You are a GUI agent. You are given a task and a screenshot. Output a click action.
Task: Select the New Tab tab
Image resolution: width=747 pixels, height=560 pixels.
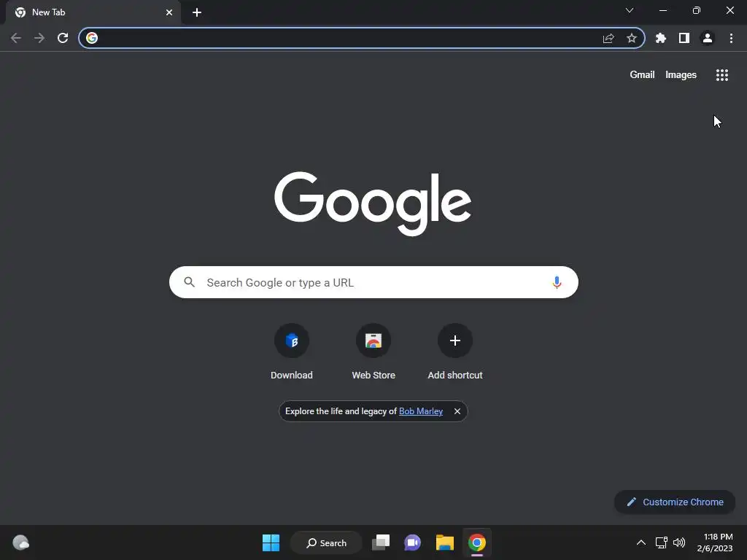pos(93,12)
